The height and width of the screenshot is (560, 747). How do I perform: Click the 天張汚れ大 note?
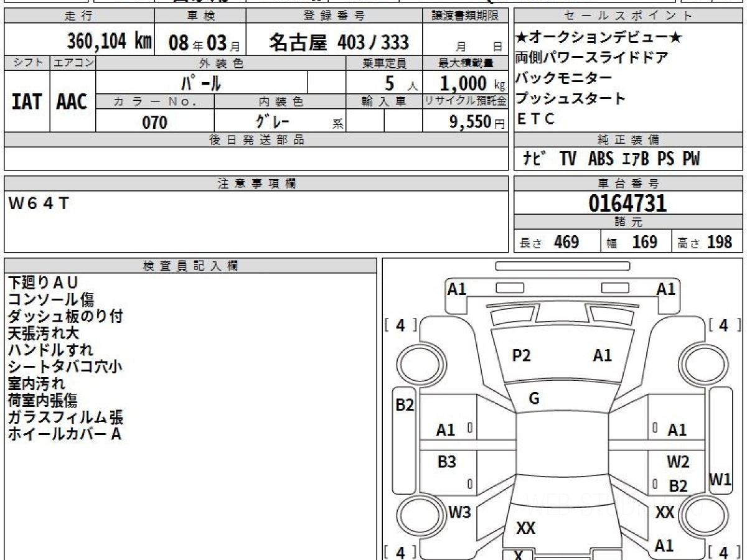[44, 333]
